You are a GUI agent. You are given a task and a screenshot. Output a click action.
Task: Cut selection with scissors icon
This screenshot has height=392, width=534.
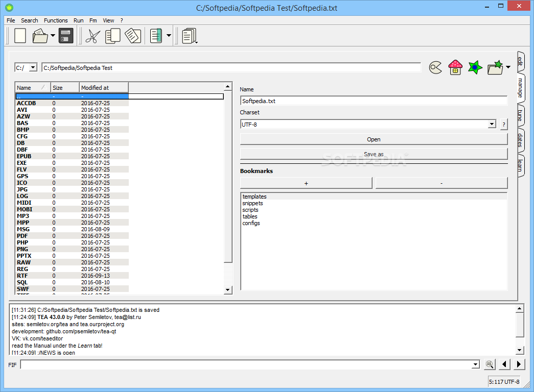[x=92, y=36]
